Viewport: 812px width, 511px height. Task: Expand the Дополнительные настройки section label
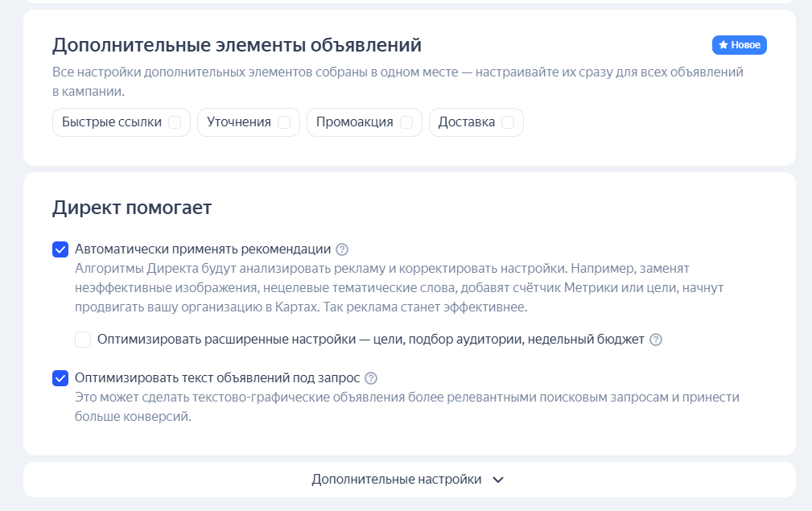tap(397, 480)
